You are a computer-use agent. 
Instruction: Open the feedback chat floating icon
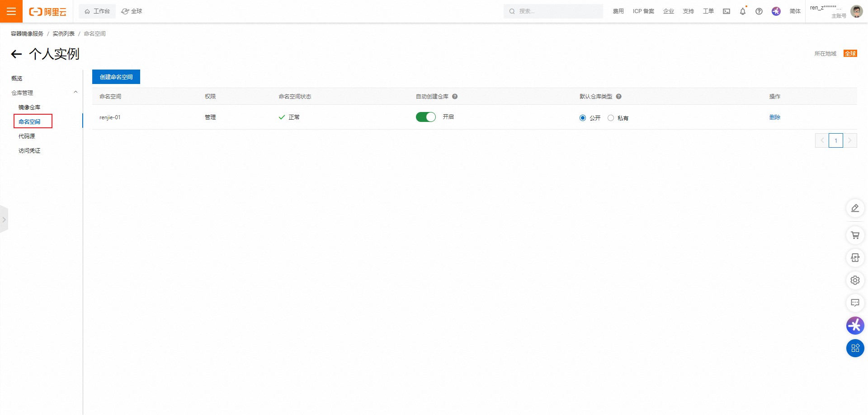pos(855,303)
